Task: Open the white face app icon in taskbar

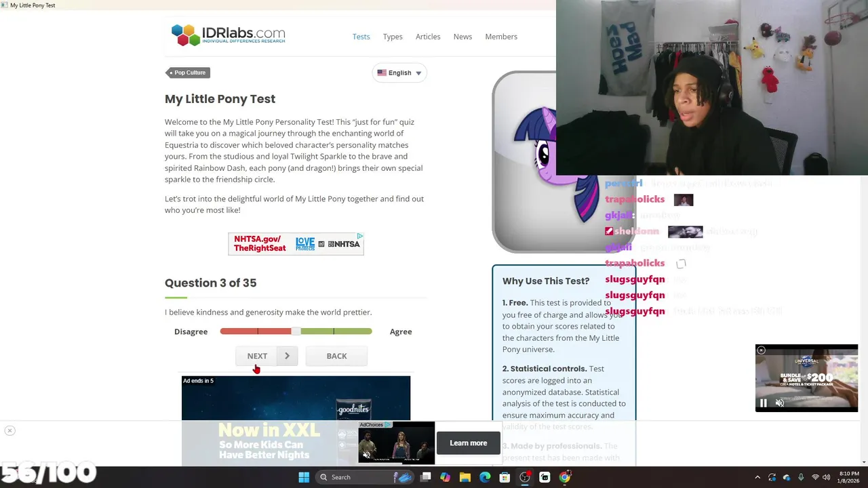Action: click(x=545, y=477)
